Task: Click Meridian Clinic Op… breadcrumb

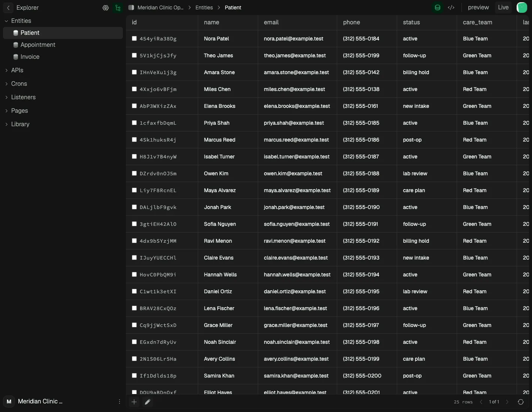Action: point(160,7)
